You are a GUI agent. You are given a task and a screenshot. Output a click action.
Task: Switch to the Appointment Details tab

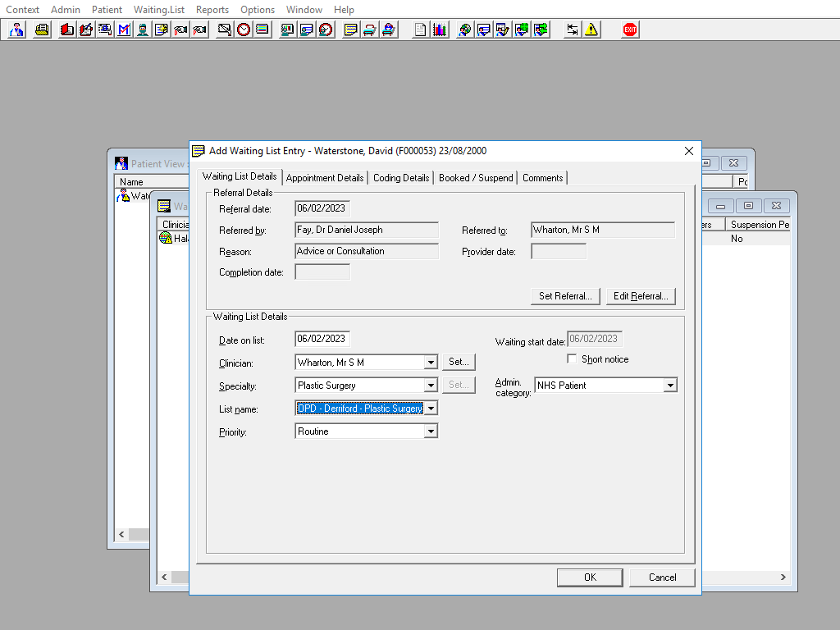pyautogui.click(x=325, y=178)
